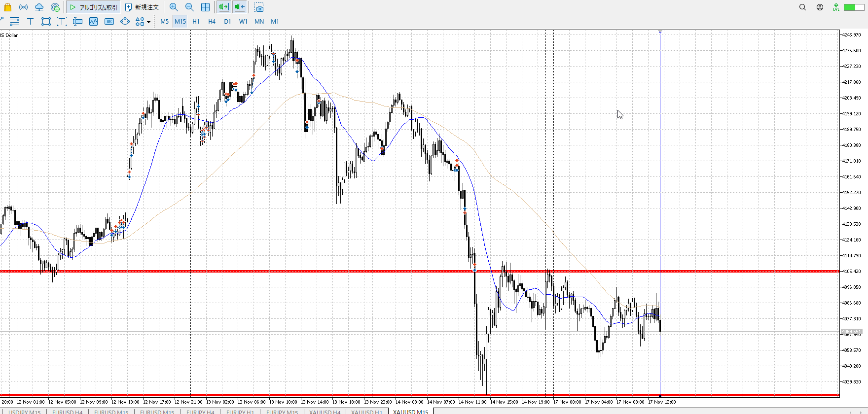Open the user account profile icon
Screen dimensions: 868x414
click(x=820, y=7)
